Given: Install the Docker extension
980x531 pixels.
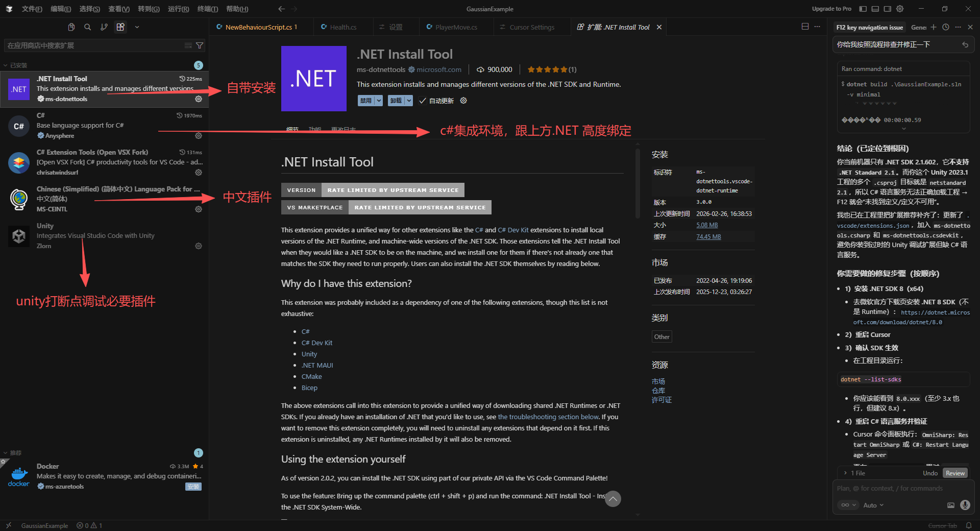Looking at the screenshot, I should point(193,487).
